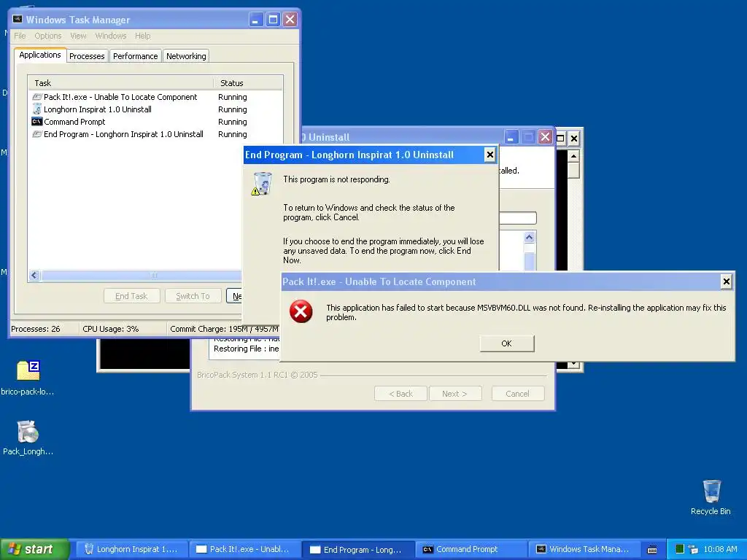Viewport: 747px width, 560px height.
Task: Click the Switch To button
Action: pyautogui.click(x=193, y=296)
